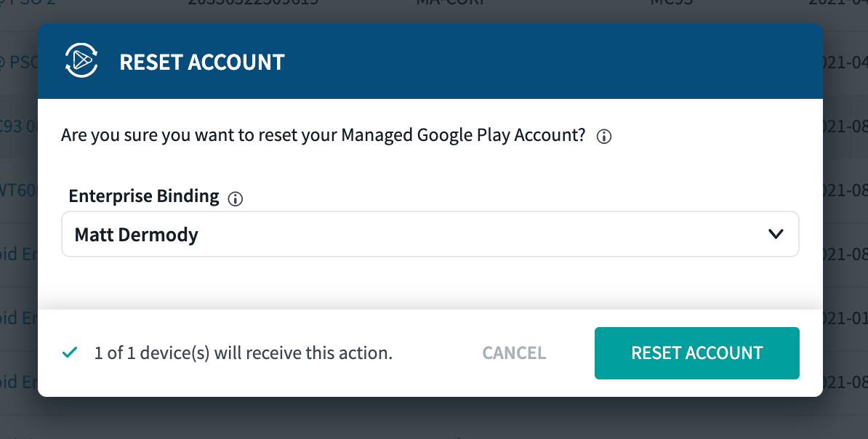Click the Enterprise Binding field label
Screen dimensions: 868x439
point(143,196)
